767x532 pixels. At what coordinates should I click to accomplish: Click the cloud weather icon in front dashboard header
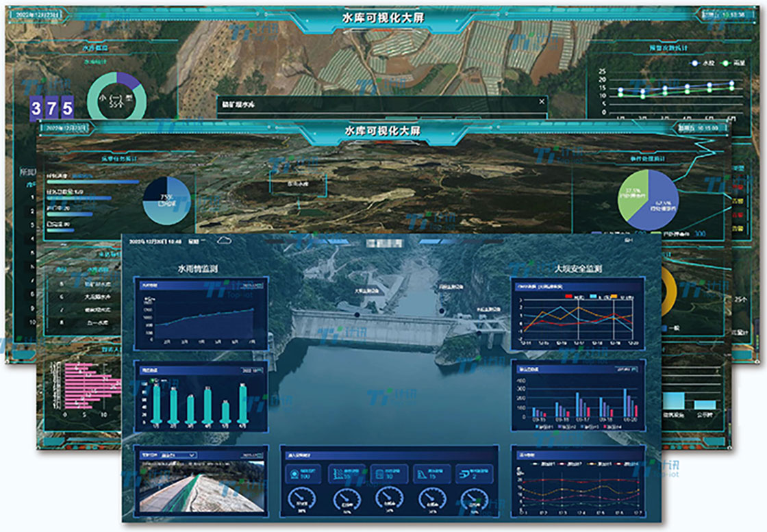tap(224, 240)
